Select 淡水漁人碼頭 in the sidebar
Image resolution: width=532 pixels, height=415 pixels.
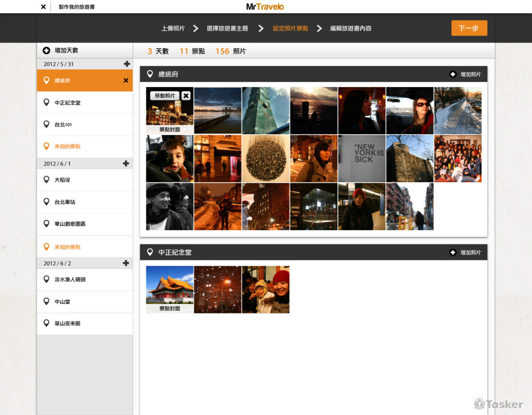pyautogui.click(x=70, y=280)
